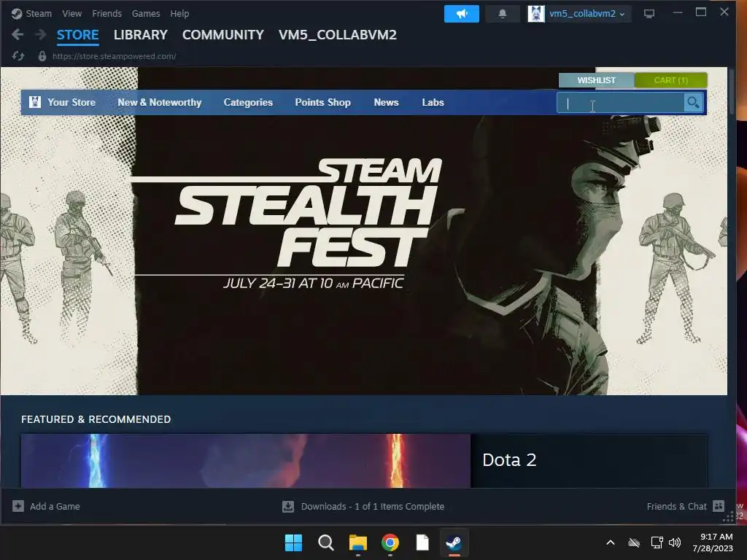
Task: Open the Friends & Chat icon
Action: pyautogui.click(x=719, y=506)
